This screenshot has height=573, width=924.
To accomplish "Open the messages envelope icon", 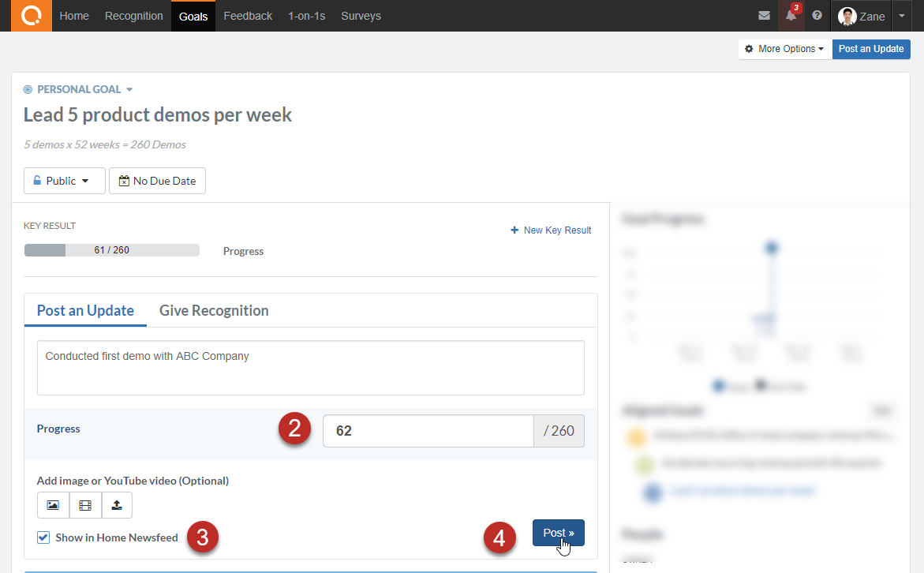I will pyautogui.click(x=764, y=16).
